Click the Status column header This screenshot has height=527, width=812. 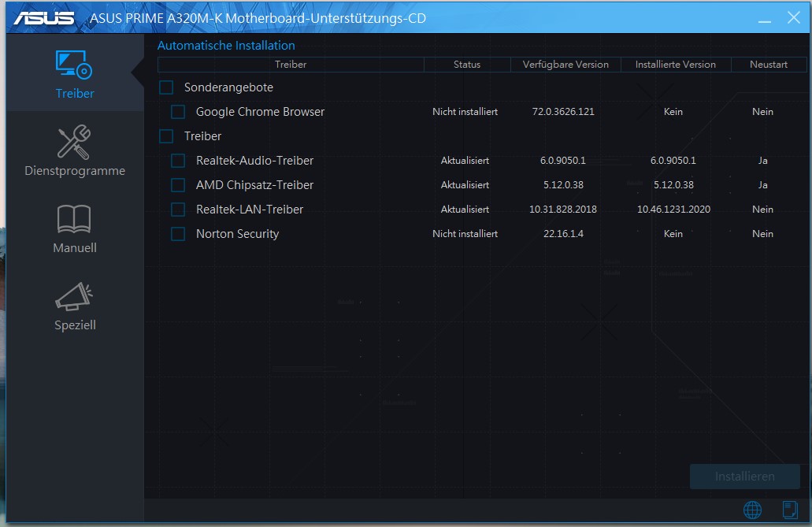click(x=467, y=65)
